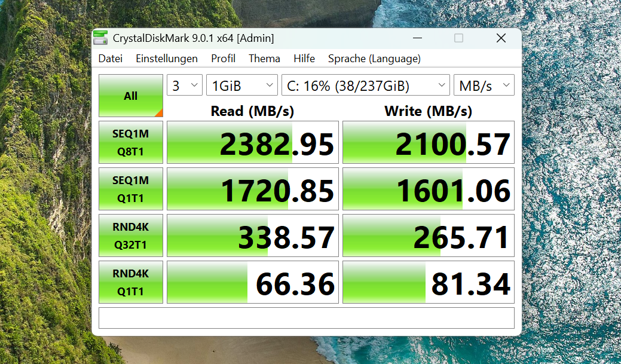Screen dimensions: 621x364
Task: Start all benchmarks with the All button
Action: 131,96
